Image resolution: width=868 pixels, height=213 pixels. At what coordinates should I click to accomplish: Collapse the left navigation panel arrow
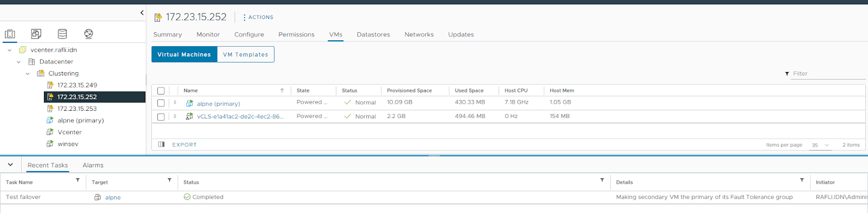[142, 12]
